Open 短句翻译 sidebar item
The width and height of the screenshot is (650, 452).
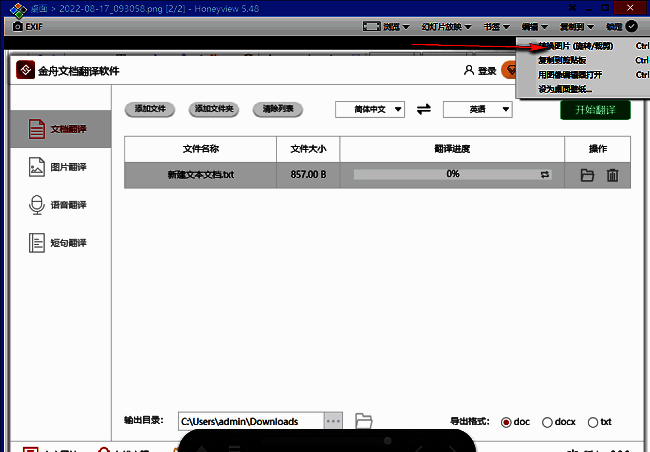click(57, 243)
